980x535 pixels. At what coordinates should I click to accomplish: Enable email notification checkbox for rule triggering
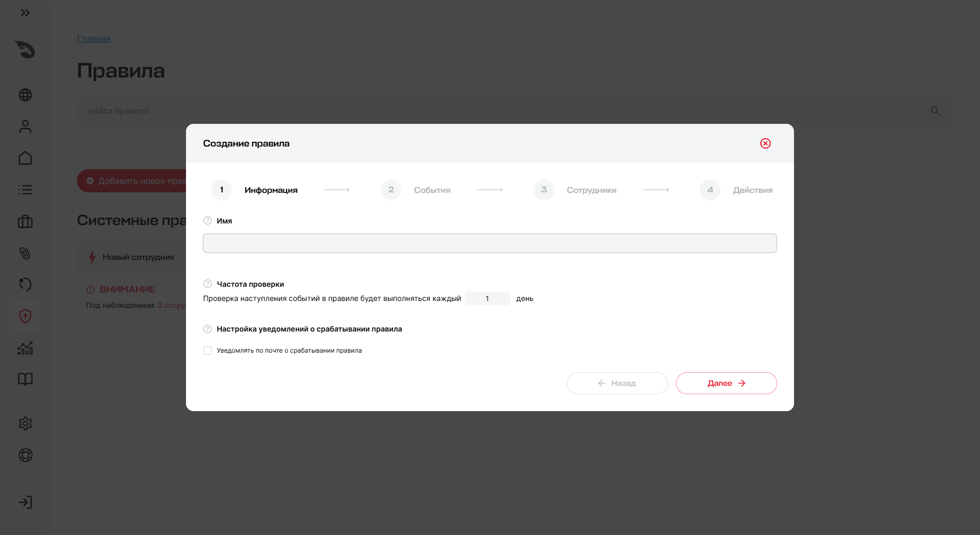208,351
